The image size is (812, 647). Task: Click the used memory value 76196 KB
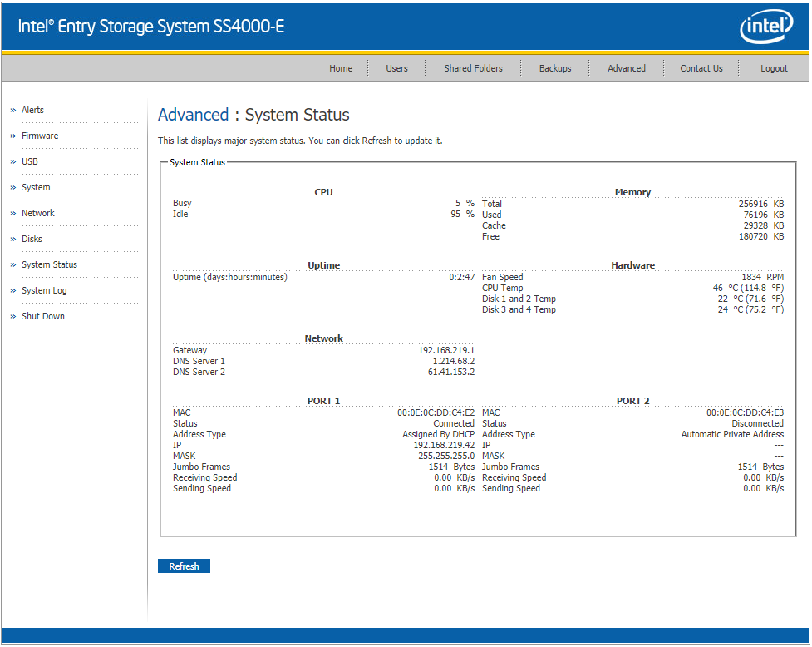point(764,215)
